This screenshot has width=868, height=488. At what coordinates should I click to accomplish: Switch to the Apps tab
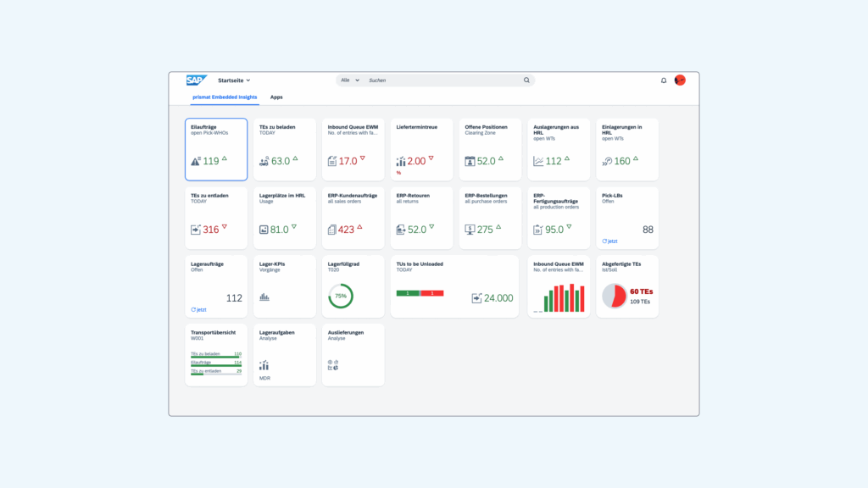pyautogui.click(x=276, y=97)
